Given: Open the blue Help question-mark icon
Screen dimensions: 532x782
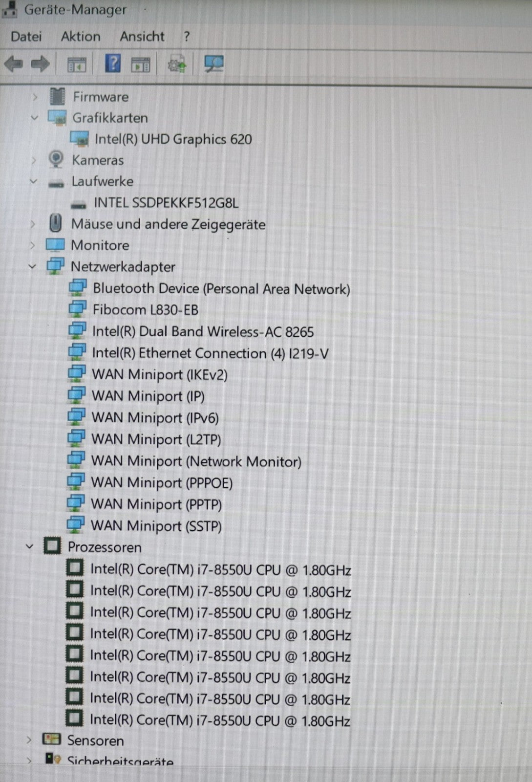Looking at the screenshot, I should [x=113, y=64].
